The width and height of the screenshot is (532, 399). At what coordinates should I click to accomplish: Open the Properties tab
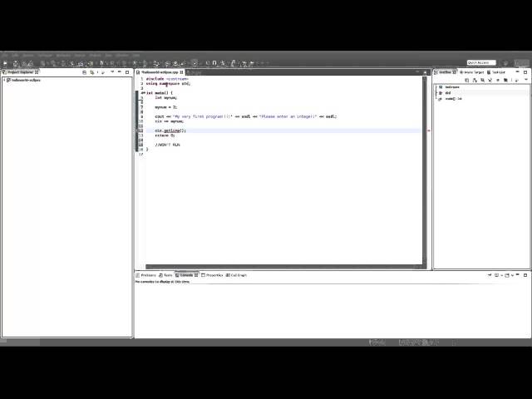pyautogui.click(x=212, y=275)
